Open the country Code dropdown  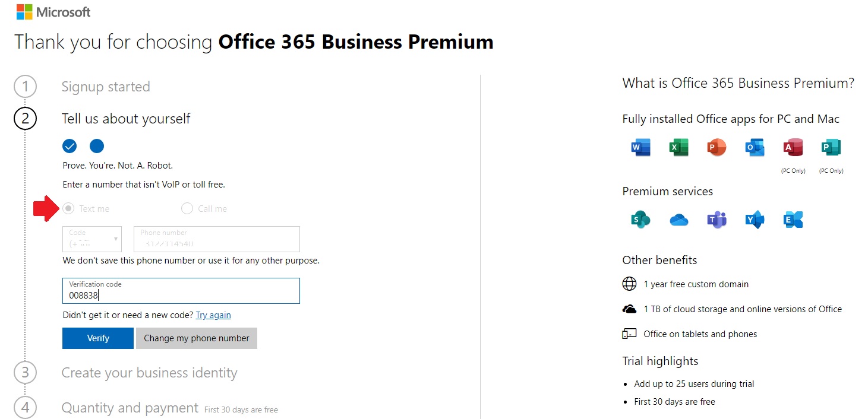[92, 239]
